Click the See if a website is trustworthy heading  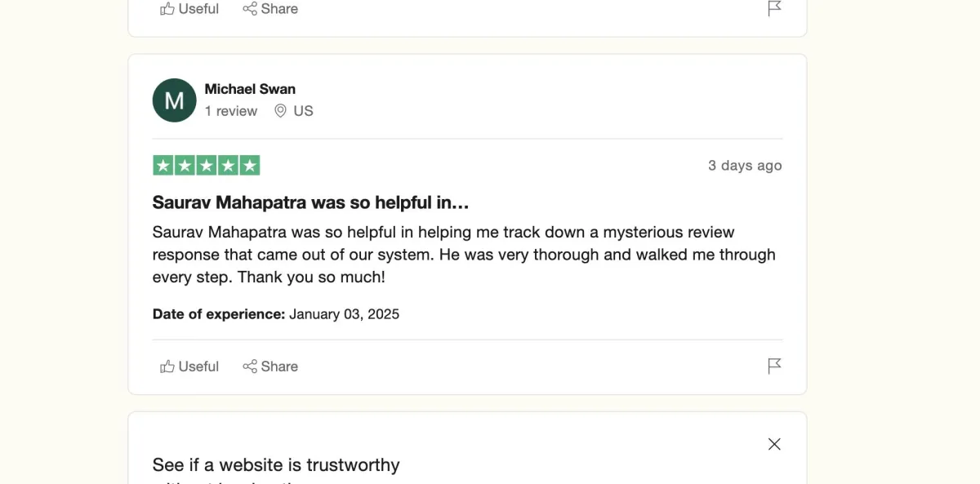coord(276,465)
